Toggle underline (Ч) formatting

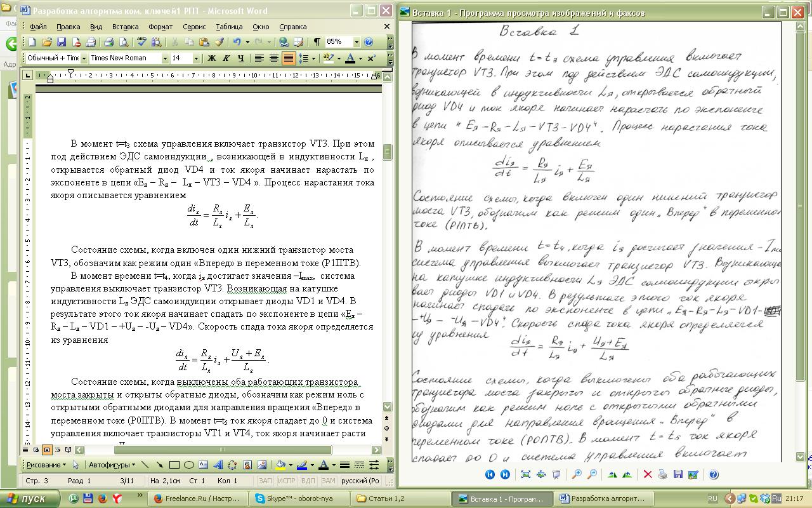[240, 58]
